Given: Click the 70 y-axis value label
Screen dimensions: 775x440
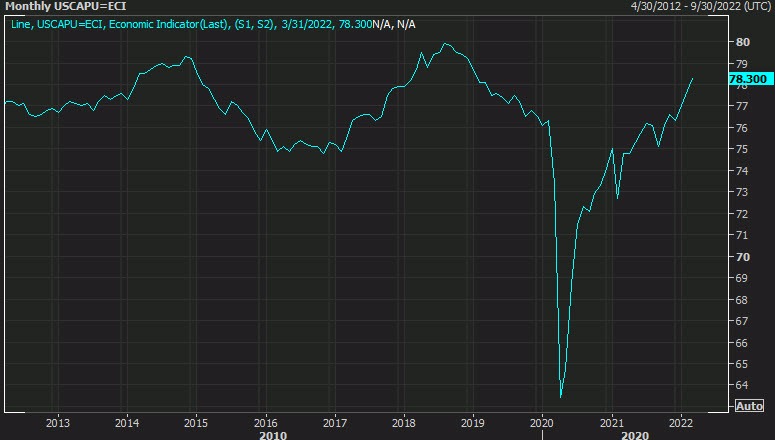Looking at the screenshot, I should pos(742,257).
